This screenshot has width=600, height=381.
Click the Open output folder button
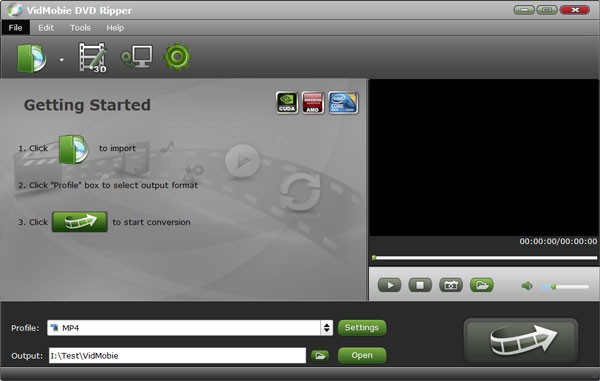(x=362, y=355)
